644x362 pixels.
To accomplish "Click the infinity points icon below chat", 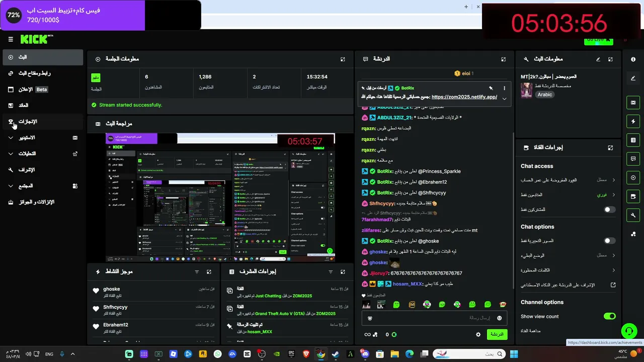I will point(371,334).
